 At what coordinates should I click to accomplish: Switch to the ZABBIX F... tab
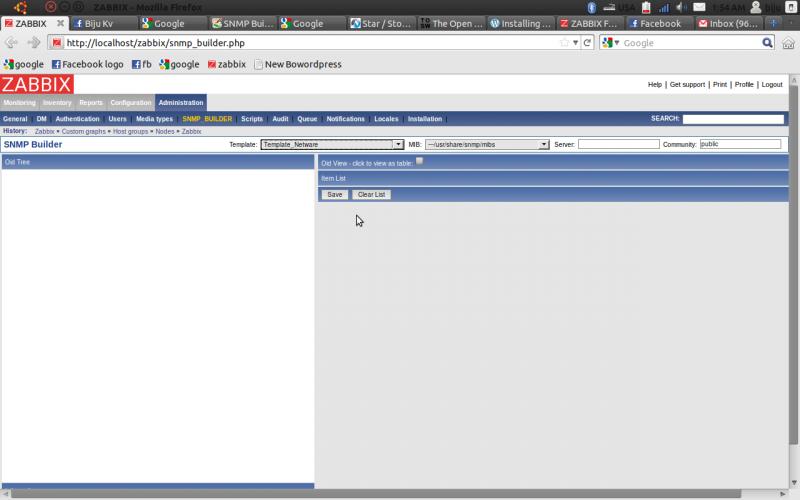(590, 23)
